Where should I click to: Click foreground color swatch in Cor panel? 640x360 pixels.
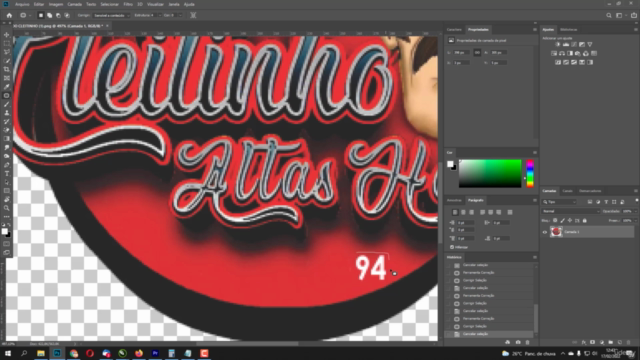pyautogui.click(x=449, y=164)
